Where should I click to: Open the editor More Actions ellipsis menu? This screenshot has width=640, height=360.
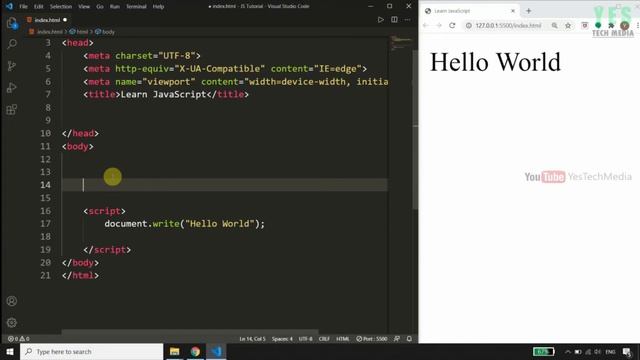pos(407,20)
